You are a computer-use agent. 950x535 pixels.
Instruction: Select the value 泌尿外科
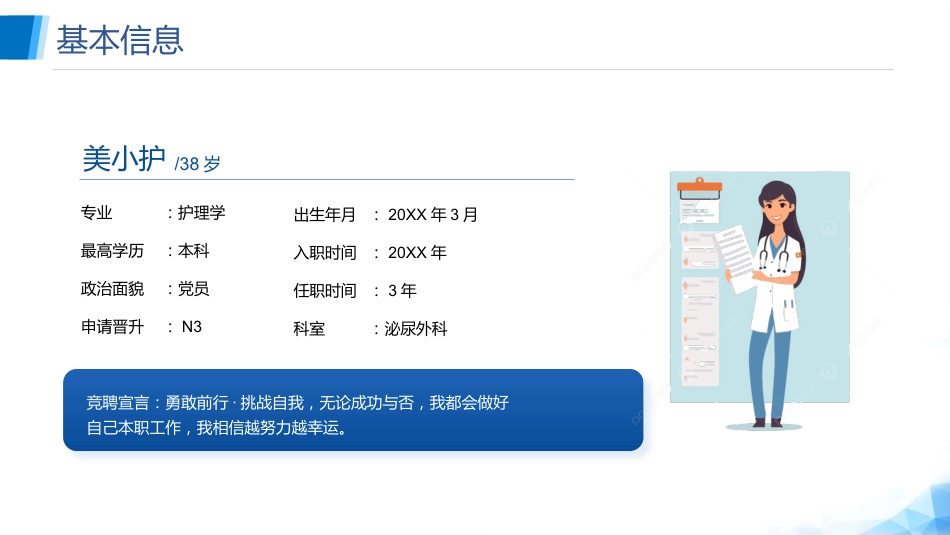[416, 329]
